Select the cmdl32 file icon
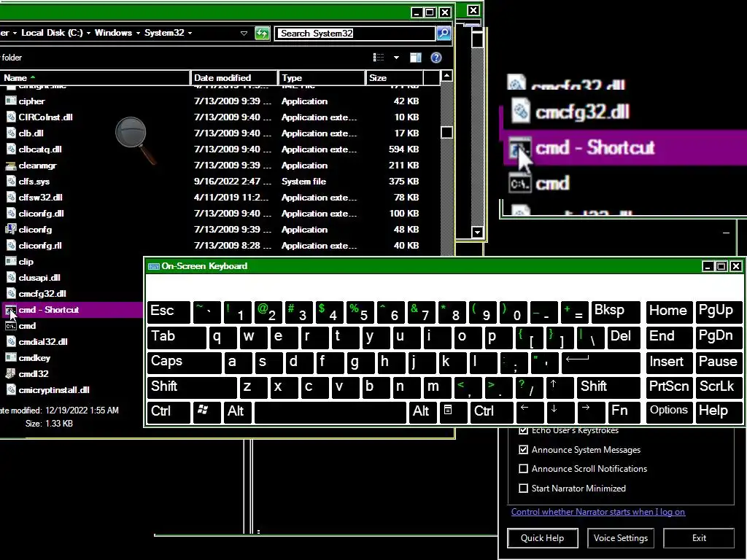 10,374
